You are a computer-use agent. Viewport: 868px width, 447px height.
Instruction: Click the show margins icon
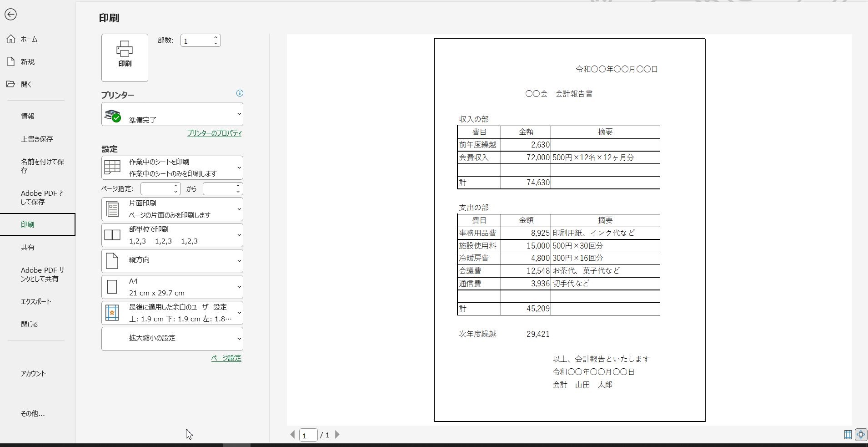pyautogui.click(x=848, y=435)
